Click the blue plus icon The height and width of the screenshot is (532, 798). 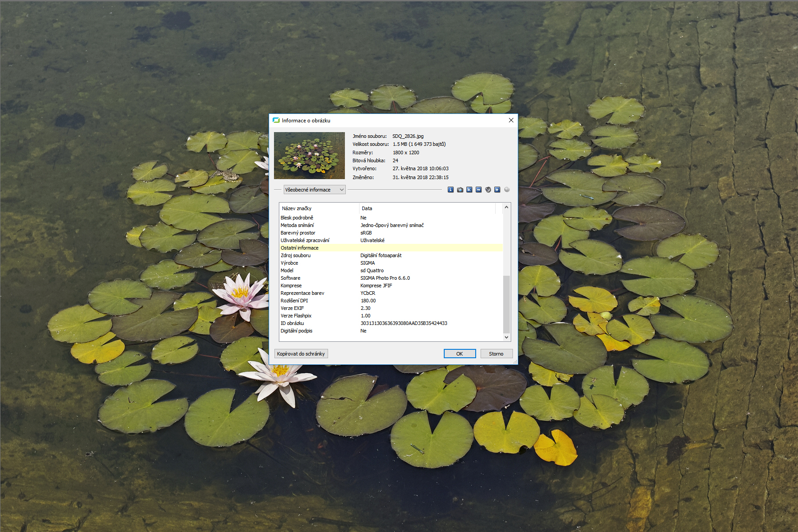pos(497,190)
